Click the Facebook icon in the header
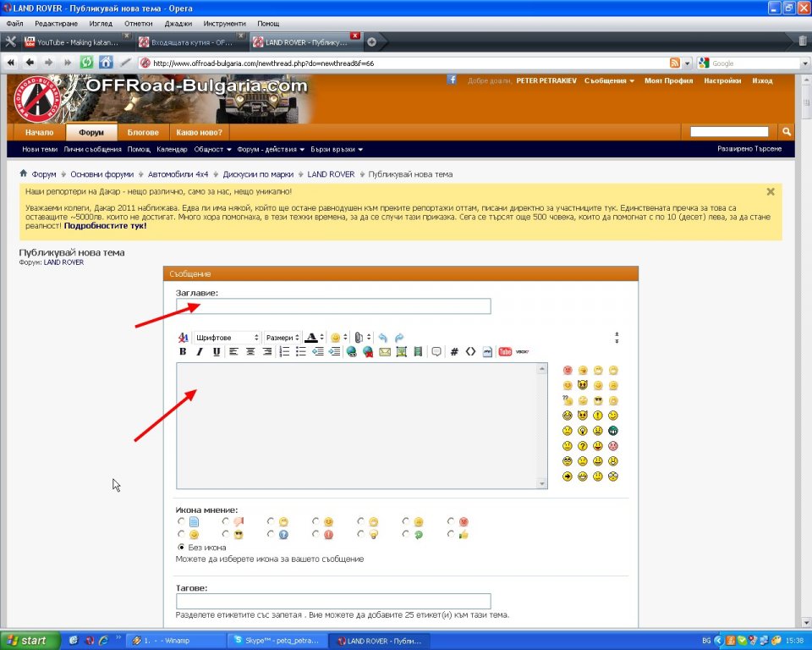The height and width of the screenshot is (650, 812). 452,80
